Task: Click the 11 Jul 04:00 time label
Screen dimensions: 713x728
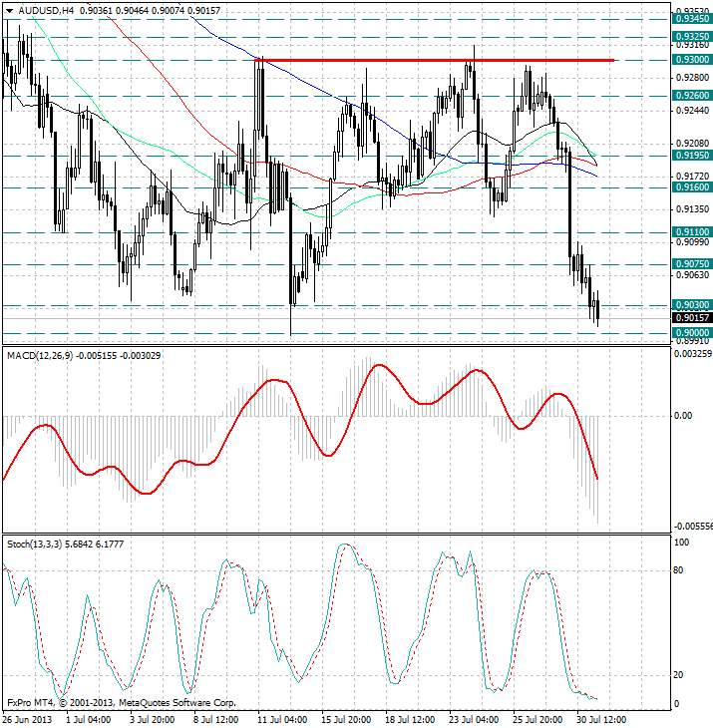Action: pyautogui.click(x=282, y=720)
